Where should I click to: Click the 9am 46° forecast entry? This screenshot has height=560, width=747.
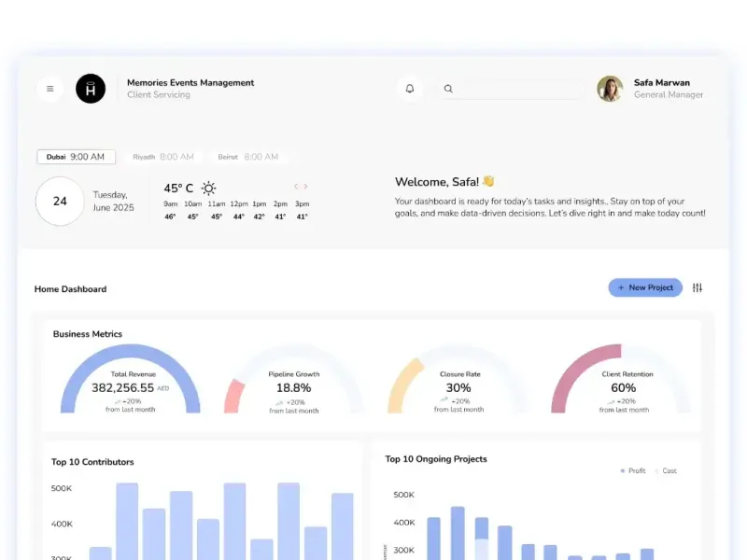170,210
